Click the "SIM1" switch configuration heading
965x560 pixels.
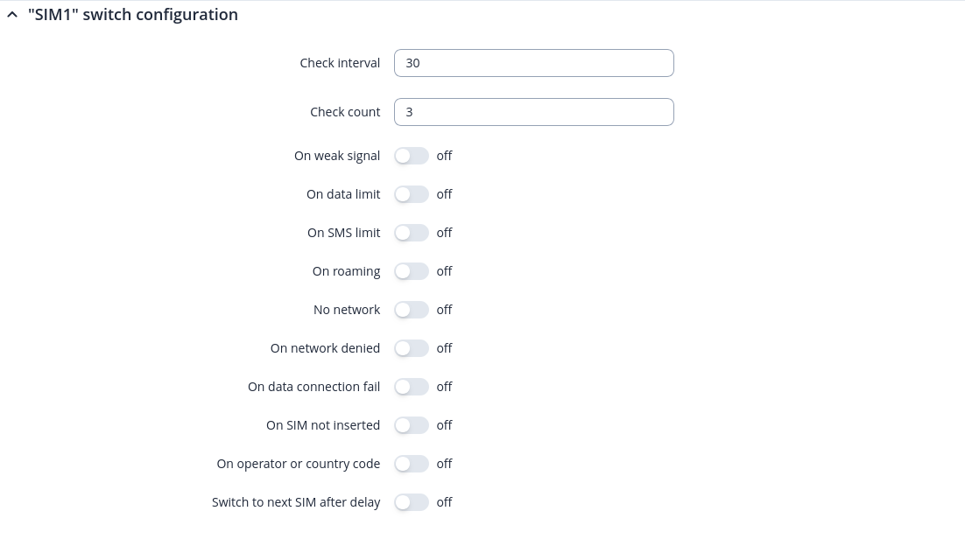point(133,15)
